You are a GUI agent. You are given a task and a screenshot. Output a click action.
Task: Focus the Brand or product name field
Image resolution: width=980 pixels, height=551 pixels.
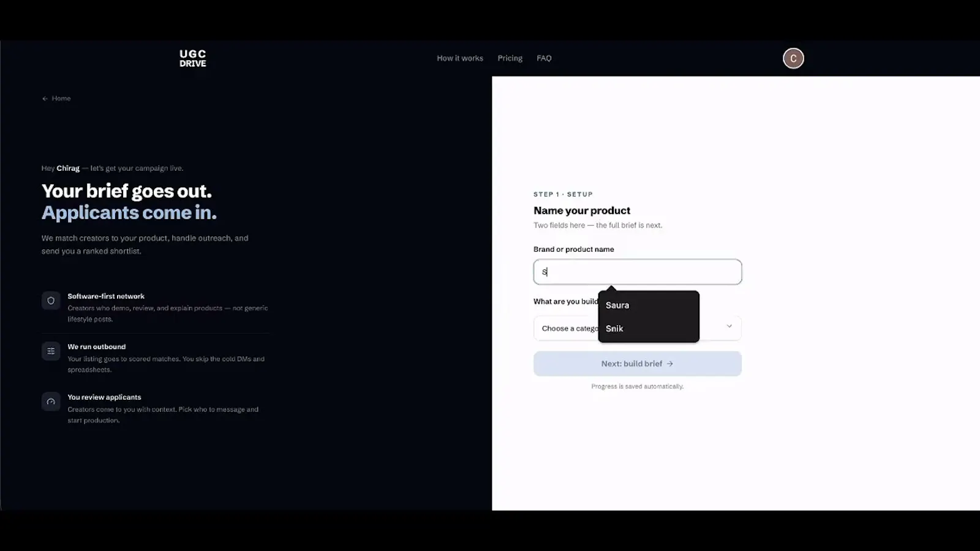click(638, 272)
